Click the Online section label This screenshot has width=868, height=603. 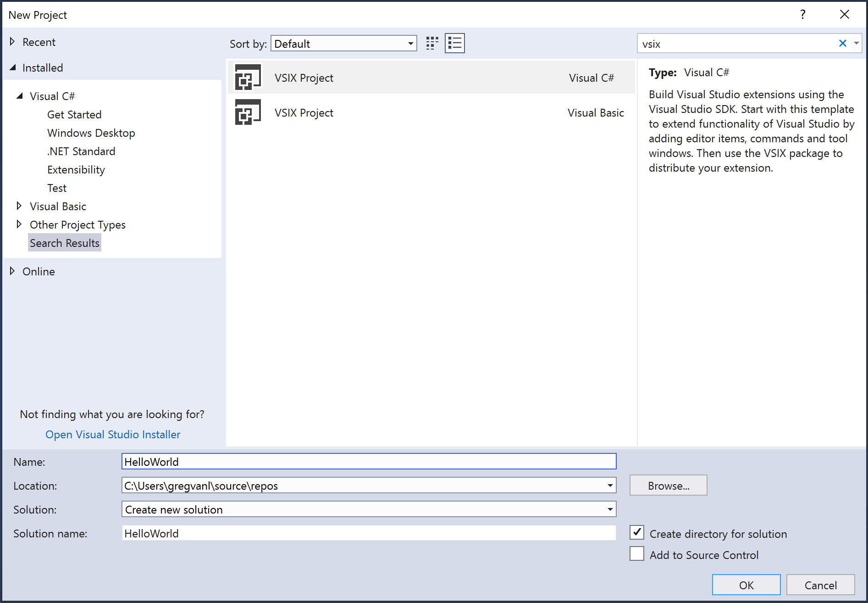39,271
